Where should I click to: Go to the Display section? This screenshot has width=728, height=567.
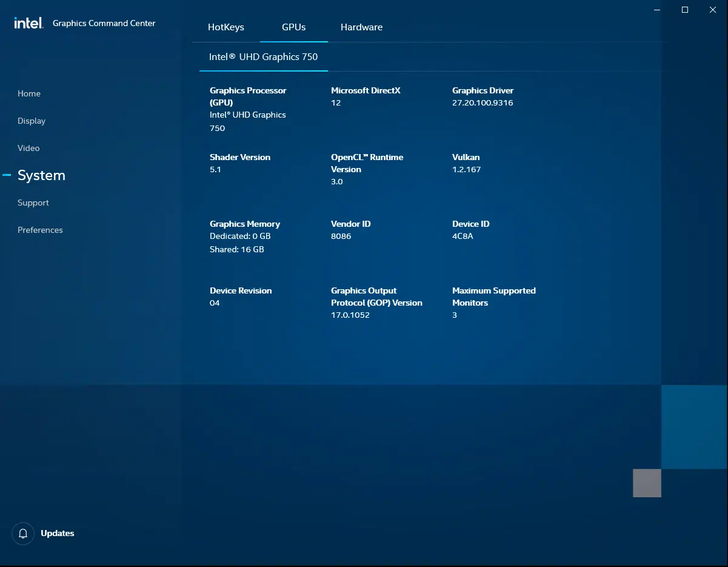(32, 121)
